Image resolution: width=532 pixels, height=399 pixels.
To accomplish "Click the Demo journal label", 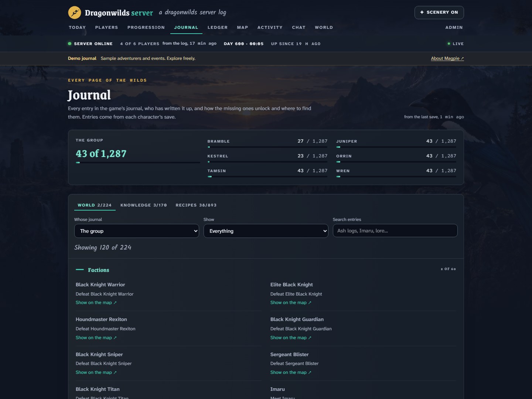I will (x=82, y=58).
